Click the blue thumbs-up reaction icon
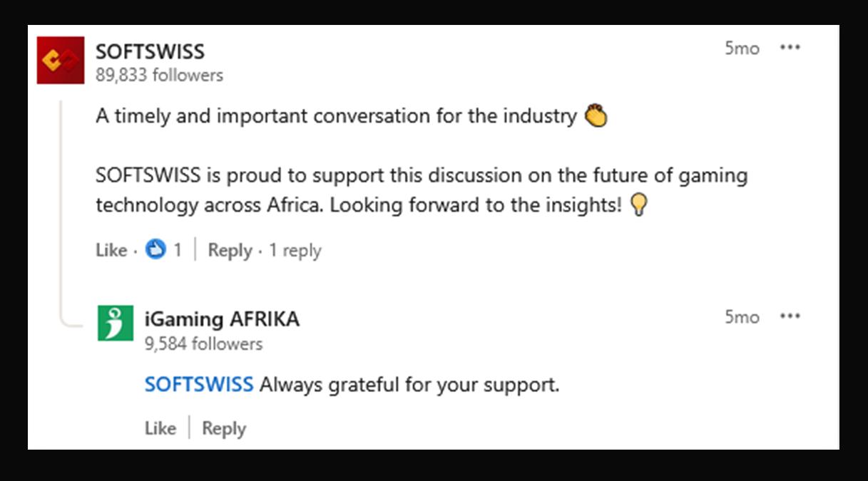The width and height of the screenshot is (868, 481). [155, 250]
